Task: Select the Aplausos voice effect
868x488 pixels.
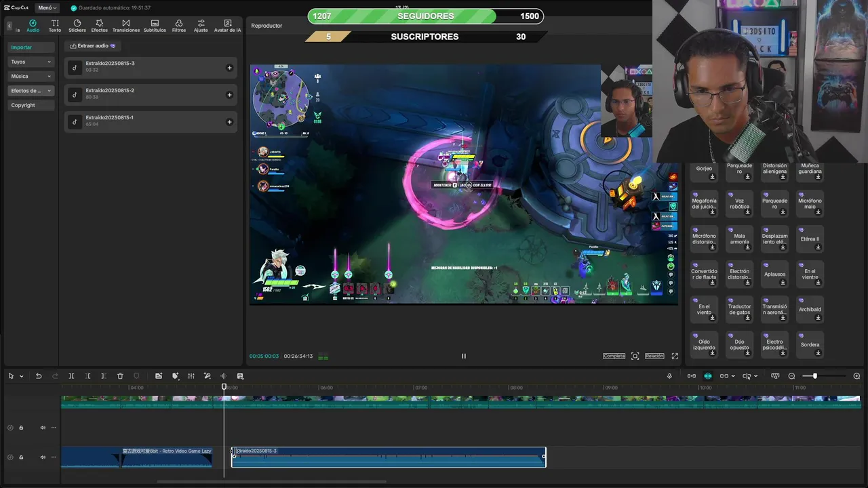Action: click(x=774, y=274)
